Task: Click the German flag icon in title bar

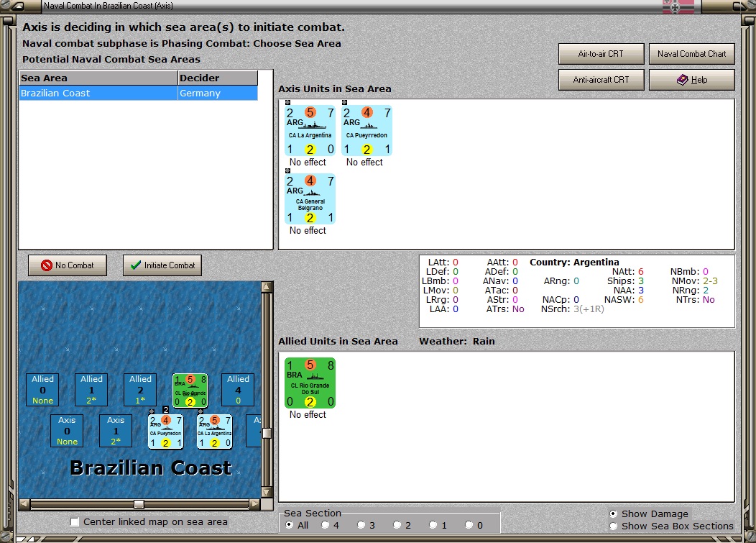Action: click(x=678, y=6)
